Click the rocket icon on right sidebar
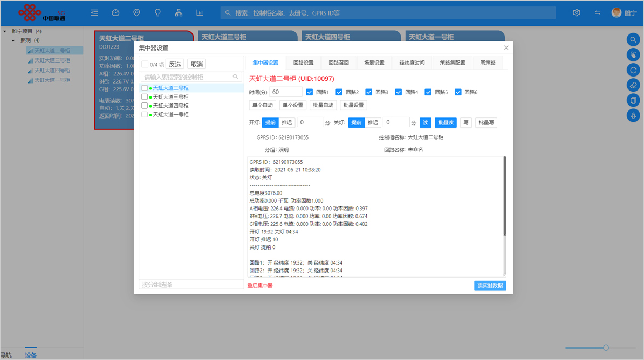Image resolution: width=644 pixels, height=360 pixels. pyautogui.click(x=633, y=115)
